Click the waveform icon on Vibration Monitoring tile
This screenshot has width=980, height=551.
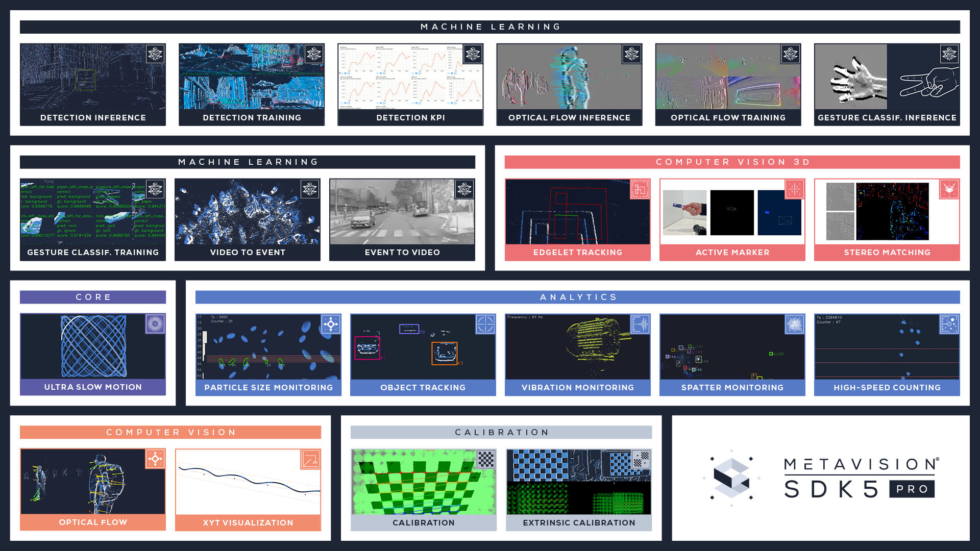pyautogui.click(x=640, y=324)
